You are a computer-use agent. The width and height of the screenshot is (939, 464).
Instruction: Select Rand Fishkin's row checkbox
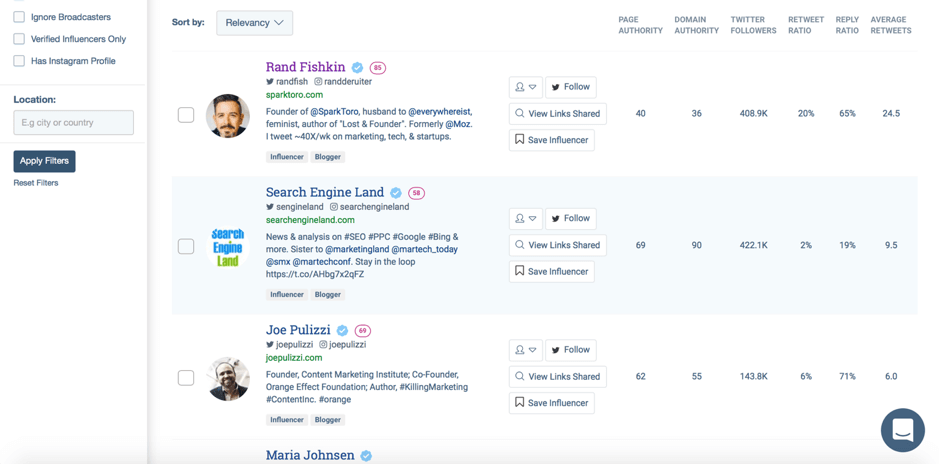(186, 114)
